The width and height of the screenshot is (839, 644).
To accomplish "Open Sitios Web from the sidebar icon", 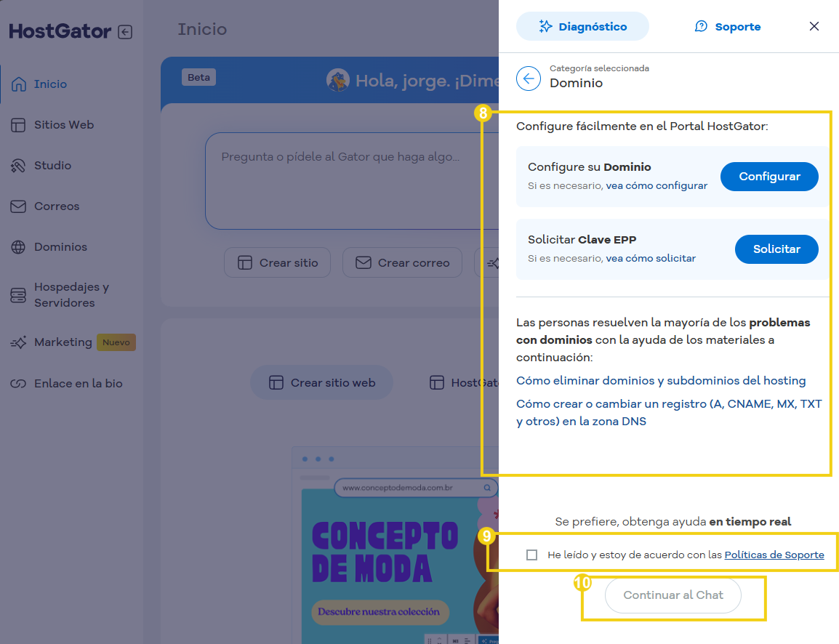I will coord(19,125).
